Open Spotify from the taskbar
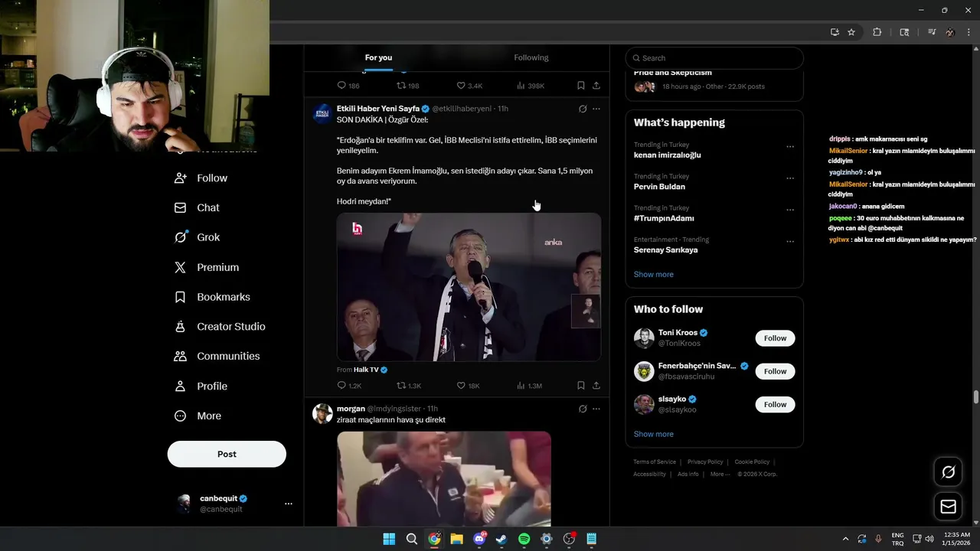Image resolution: width=980 pixels, height=551 pixels. point(524,539)
